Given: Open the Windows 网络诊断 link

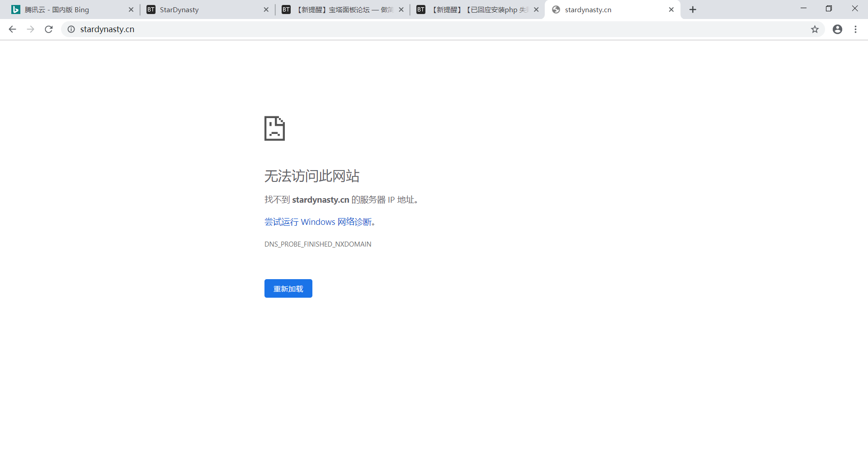Looking at the screenshot, I should point(319,222).
